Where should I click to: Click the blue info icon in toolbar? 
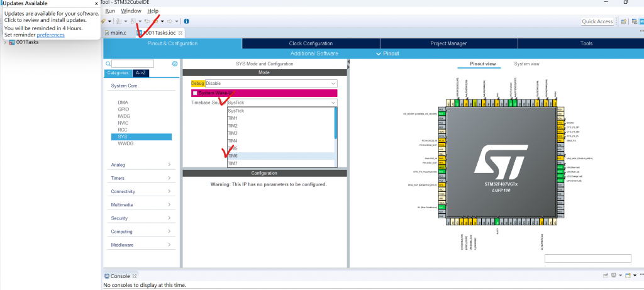[x=186, y=21]
